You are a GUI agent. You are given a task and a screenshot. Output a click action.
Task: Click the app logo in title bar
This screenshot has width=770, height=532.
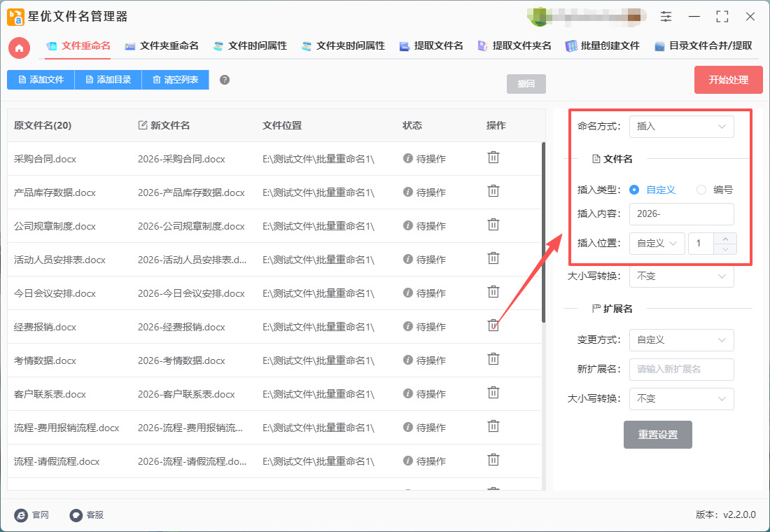click(x=15, y=17)
